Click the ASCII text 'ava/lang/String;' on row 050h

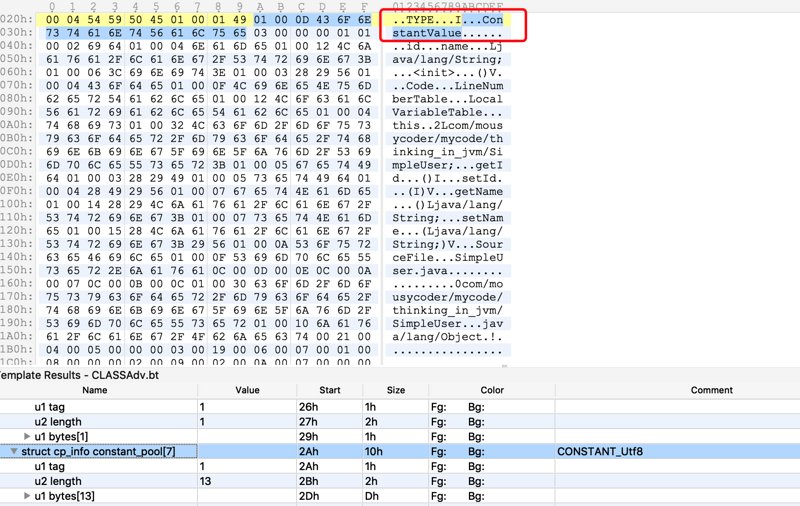pyautogui.click(x=447, y=59)
